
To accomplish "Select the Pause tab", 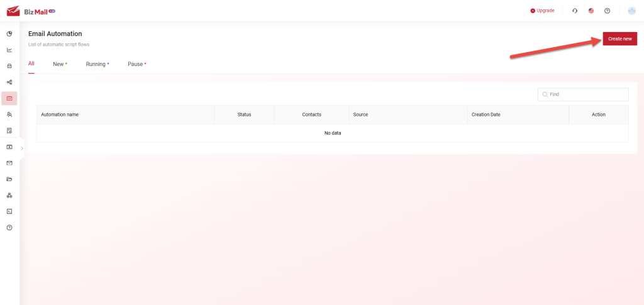I will point(136,64).
